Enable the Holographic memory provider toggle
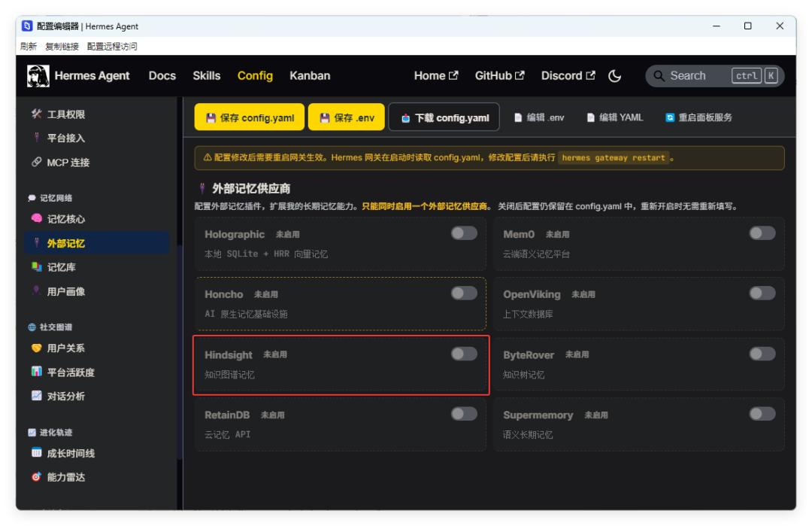 (464, 233)
